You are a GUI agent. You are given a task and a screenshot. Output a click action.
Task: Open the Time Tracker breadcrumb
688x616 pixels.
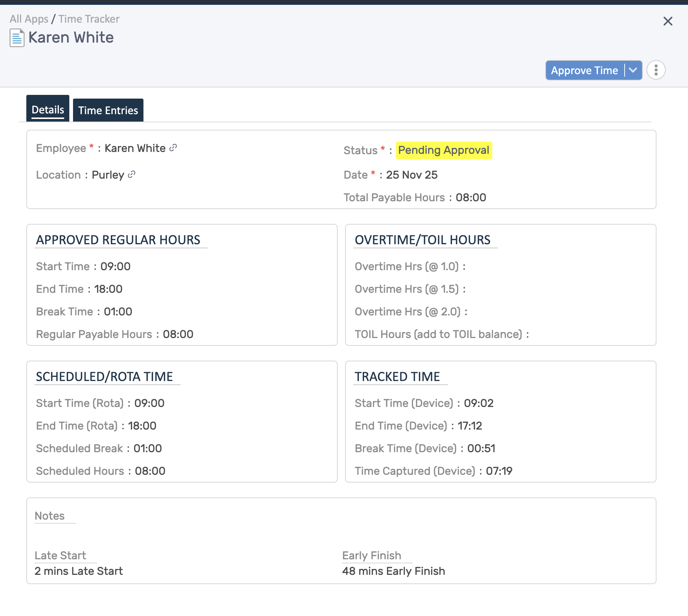89,19
